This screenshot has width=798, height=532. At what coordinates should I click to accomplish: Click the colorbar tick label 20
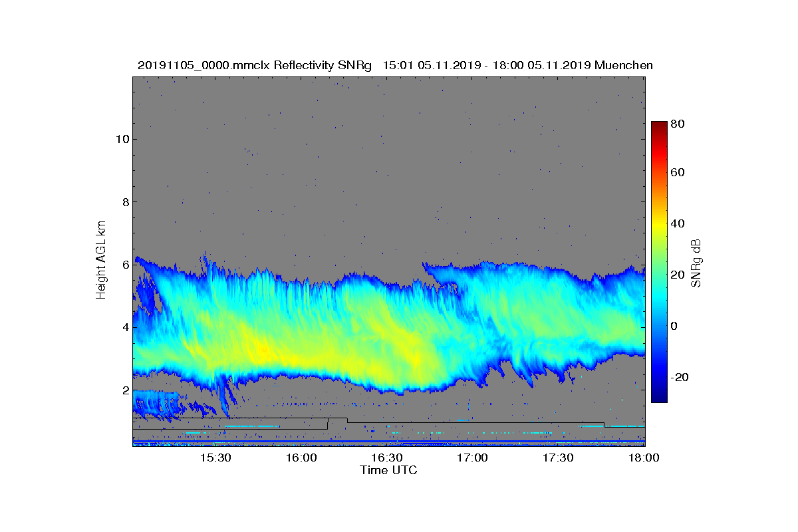(678, 275)
